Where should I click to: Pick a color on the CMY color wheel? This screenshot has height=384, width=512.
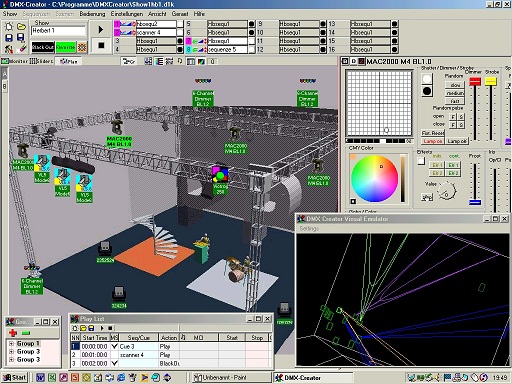374,179
